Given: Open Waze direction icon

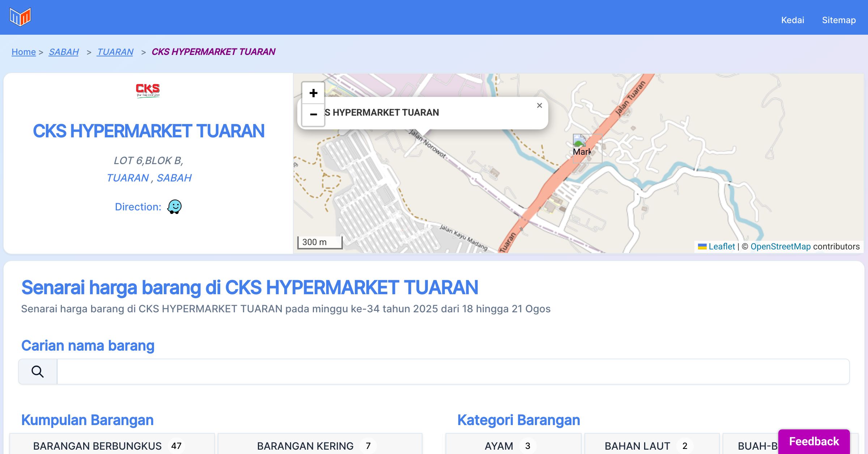Looking at the screenshot, I should (174, 207).
